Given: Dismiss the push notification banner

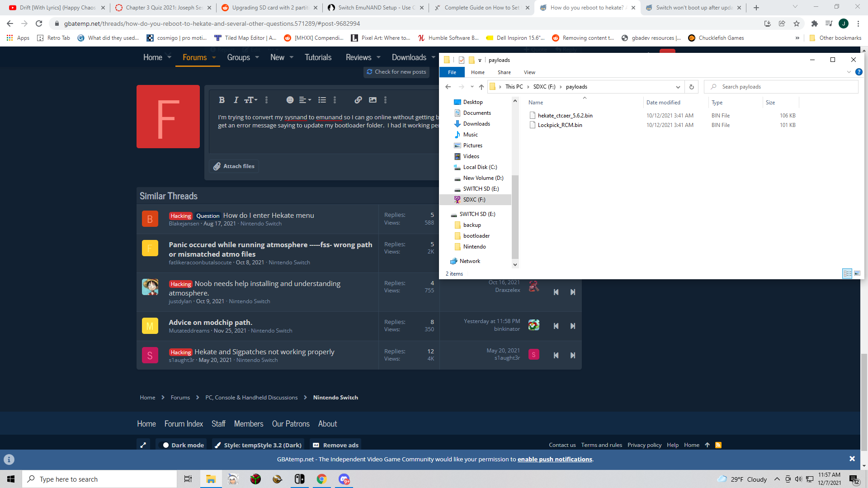Looking at the screenshot, I should pos(852,459).
